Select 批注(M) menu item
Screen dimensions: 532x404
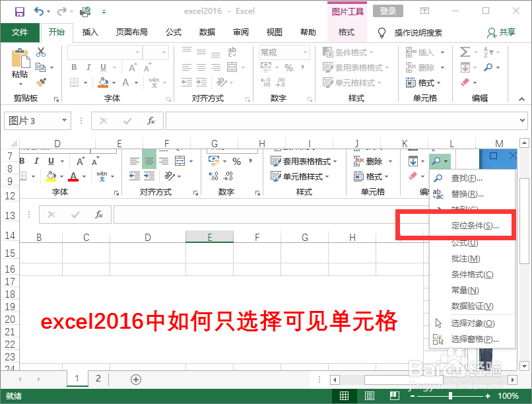point(473,259)
